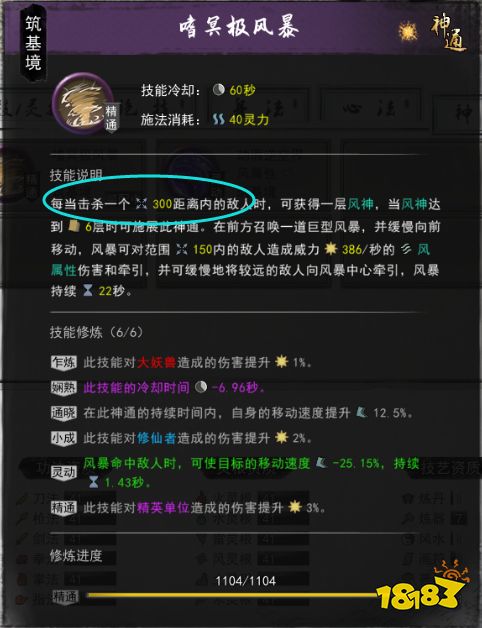
Task: Click the 修炼进度 yellow progress bar
Action: [232, 595]
